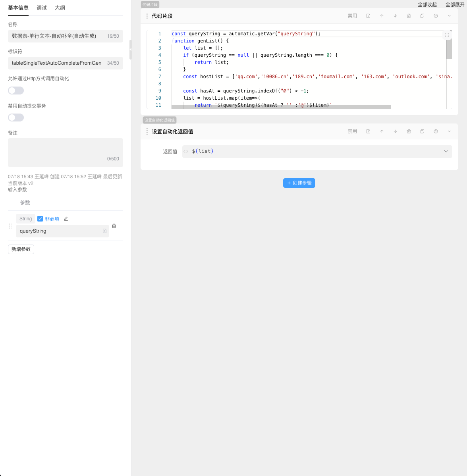Collapse the 代码片段 step with its chevron
467x476 pixels.
pyautogui.click(x=449, y=16)
